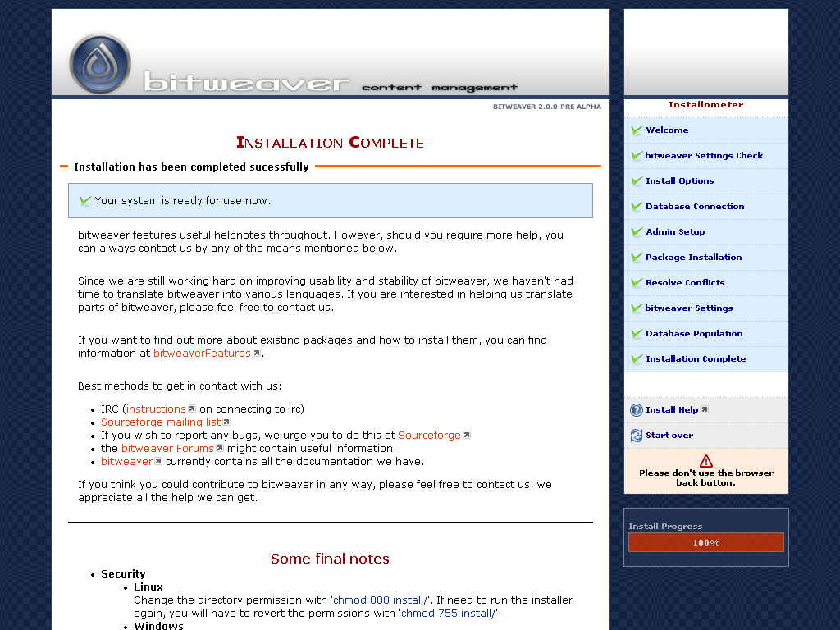Click the checkmark beside Database Population
This screenshot has width=840, height=630.
[x=637, y=334]
